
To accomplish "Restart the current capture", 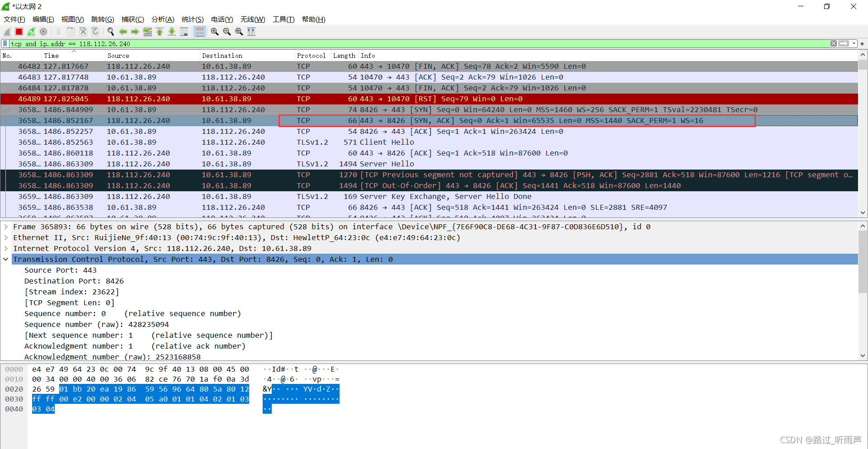I will pos(31,32).
